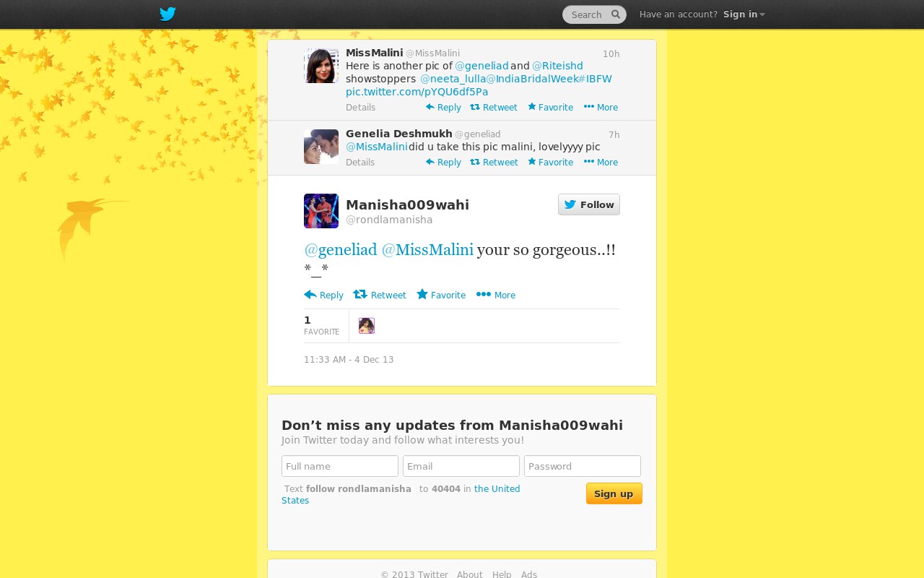Click the Twitter bird logo in header
The image size is (924, 578).
tap(167, 14)
